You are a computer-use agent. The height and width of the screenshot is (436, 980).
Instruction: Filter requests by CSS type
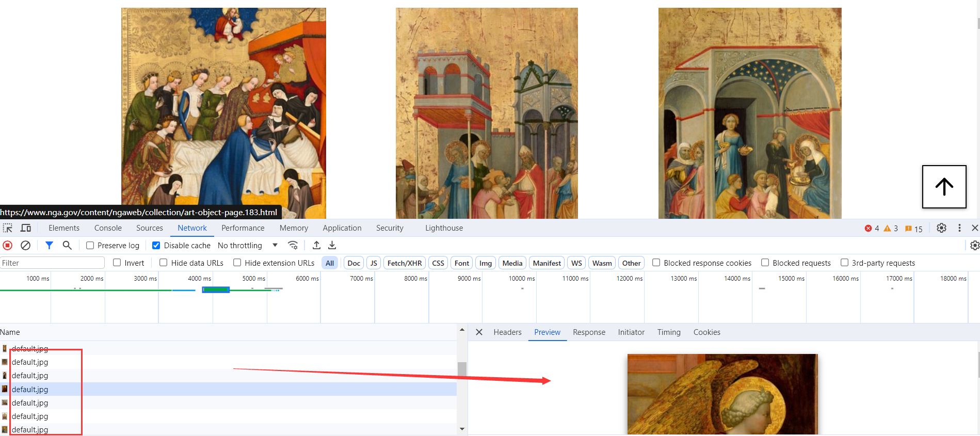tap(438, 263)
